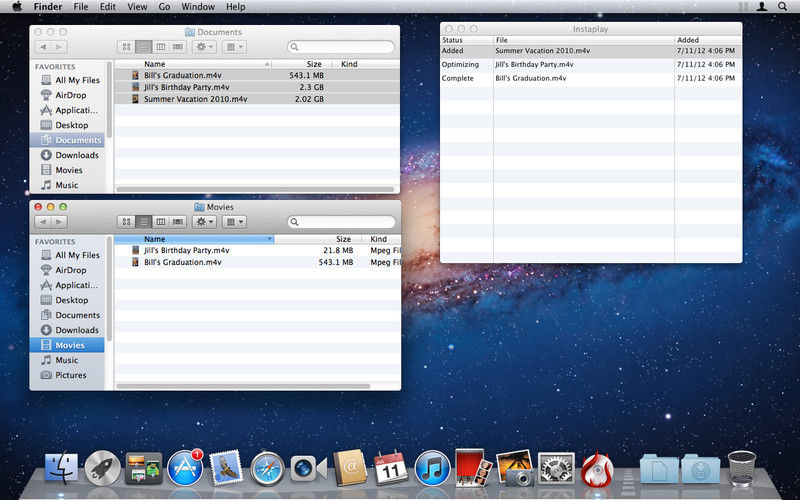The width and height of the screenshot is (800, 500).
Task: Select Complete row in Instaplay window
Action: (x=591, y=79)
